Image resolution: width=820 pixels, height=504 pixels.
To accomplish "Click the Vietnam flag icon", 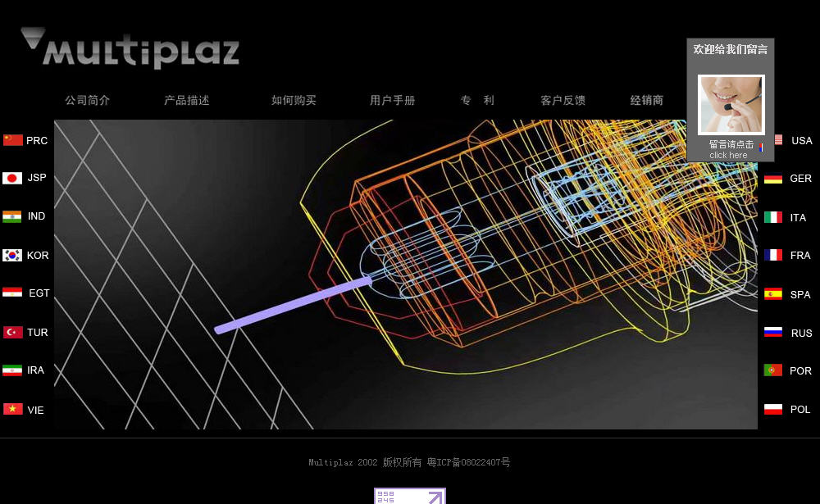I will (12, 409).
